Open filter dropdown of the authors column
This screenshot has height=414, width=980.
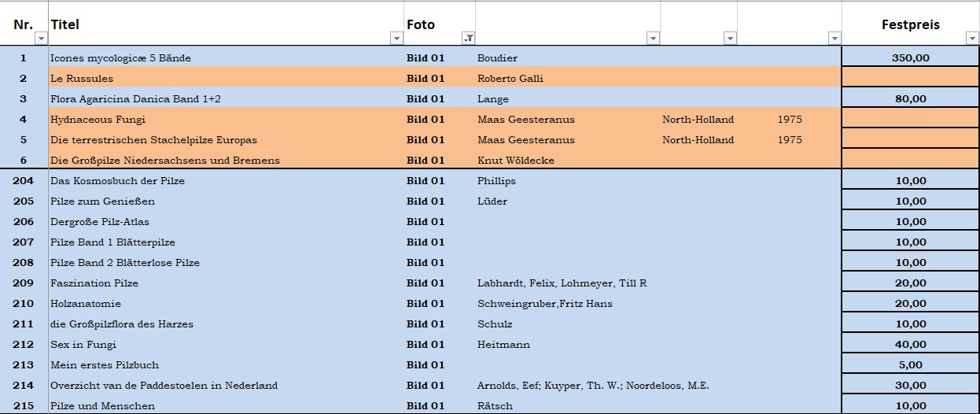click(x=652, y=39)
